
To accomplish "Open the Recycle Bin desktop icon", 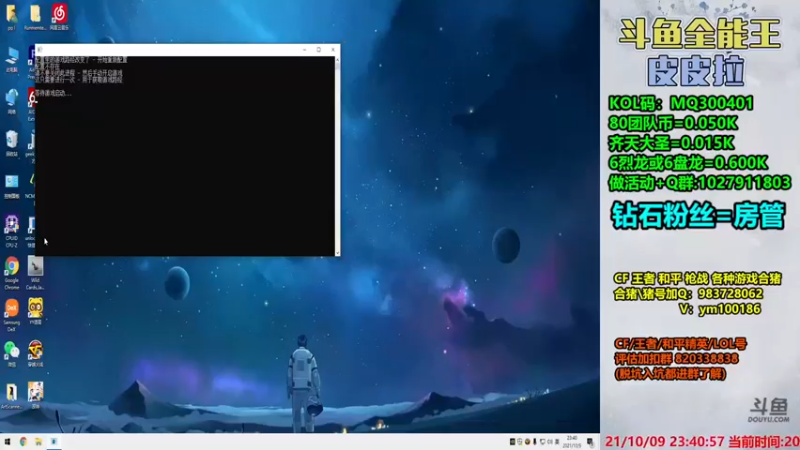I will [12, 143].
